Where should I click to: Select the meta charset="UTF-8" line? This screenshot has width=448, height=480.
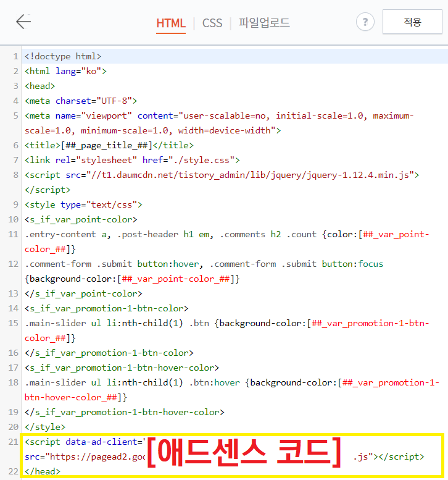click(x=81, y=101)
